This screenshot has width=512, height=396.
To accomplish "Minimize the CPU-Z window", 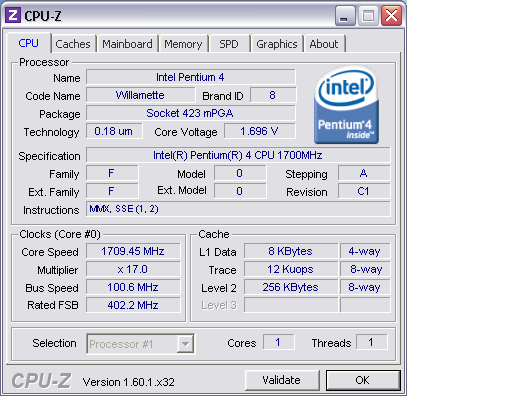I will 345,16.
